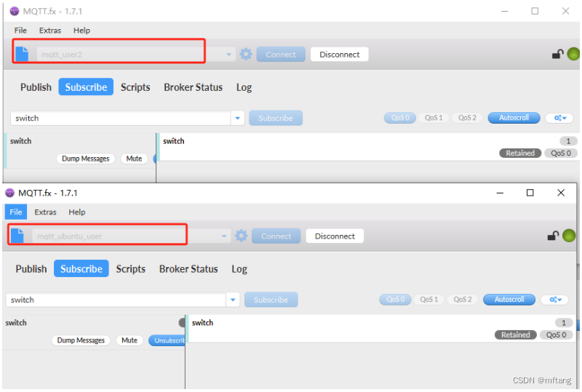Open subscribe options gear menu in top window

559,118
